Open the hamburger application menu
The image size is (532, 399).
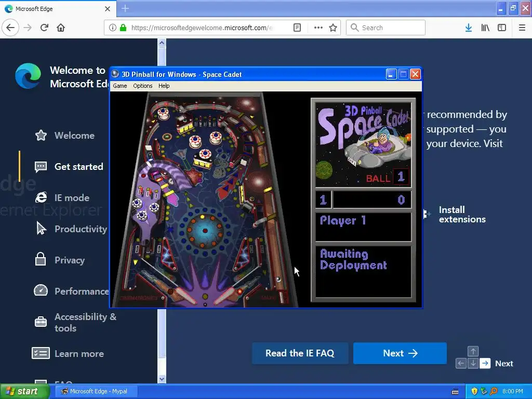522,28
